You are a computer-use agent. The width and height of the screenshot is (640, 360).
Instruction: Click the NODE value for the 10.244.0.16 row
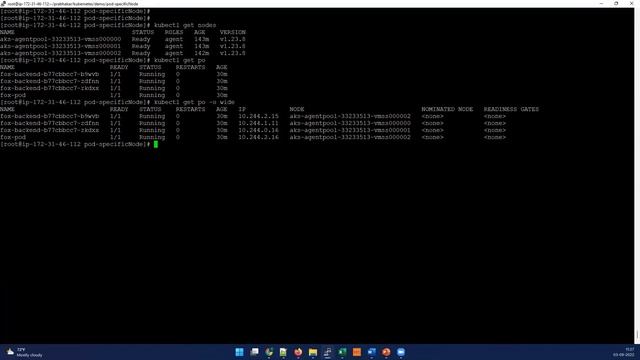coord(350,130)
